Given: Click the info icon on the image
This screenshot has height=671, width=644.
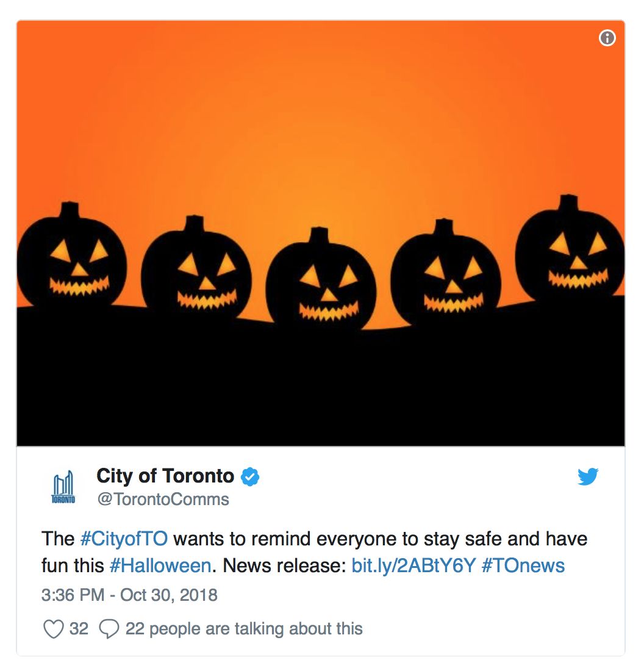Looking at the screenshot, I should point(607,38).
